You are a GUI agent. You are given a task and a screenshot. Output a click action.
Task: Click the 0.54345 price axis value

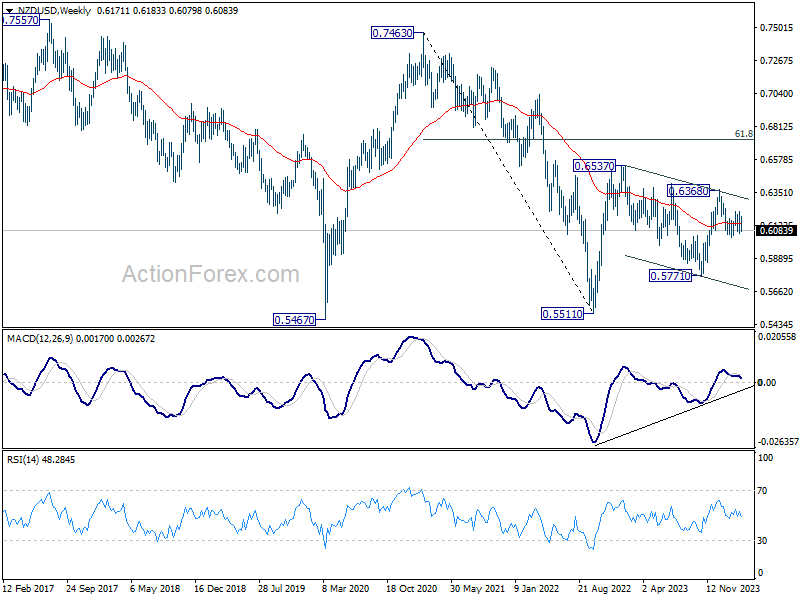click(777, 324)
